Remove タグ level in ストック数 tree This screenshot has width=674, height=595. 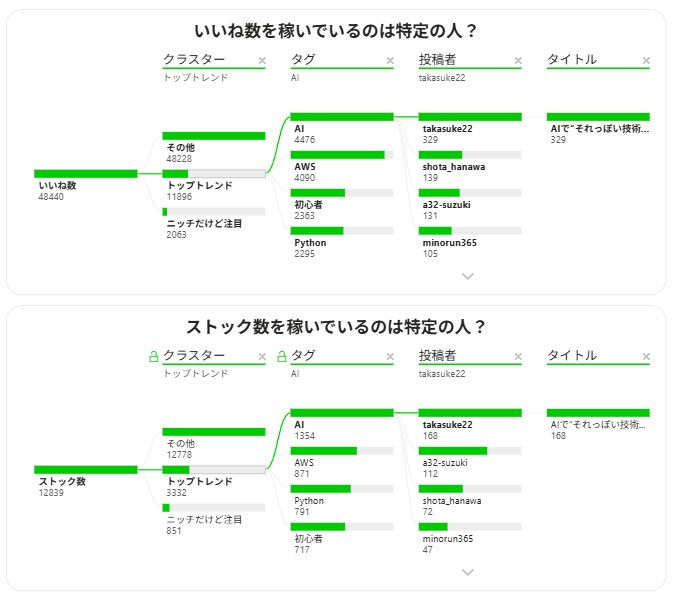point(390,357)
